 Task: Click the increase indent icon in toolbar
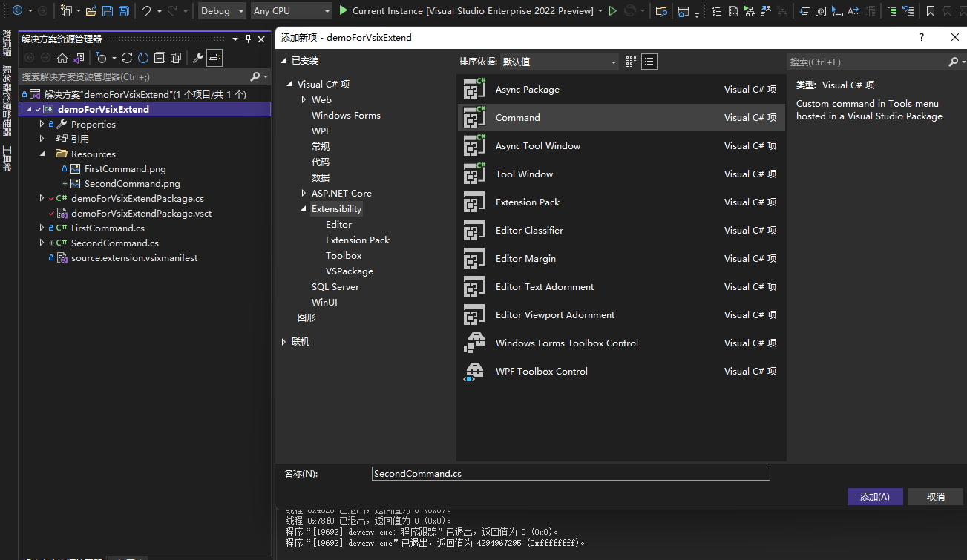[x=892, y=11]
